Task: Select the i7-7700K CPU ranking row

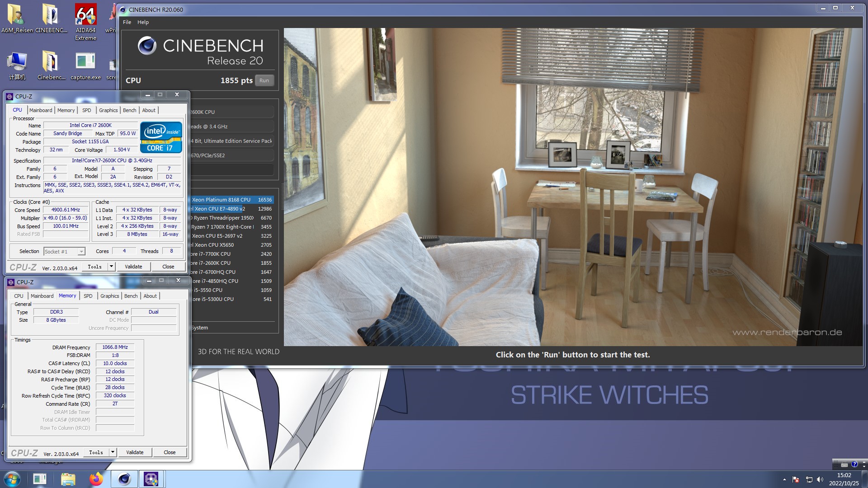Action: pos(231,254)
